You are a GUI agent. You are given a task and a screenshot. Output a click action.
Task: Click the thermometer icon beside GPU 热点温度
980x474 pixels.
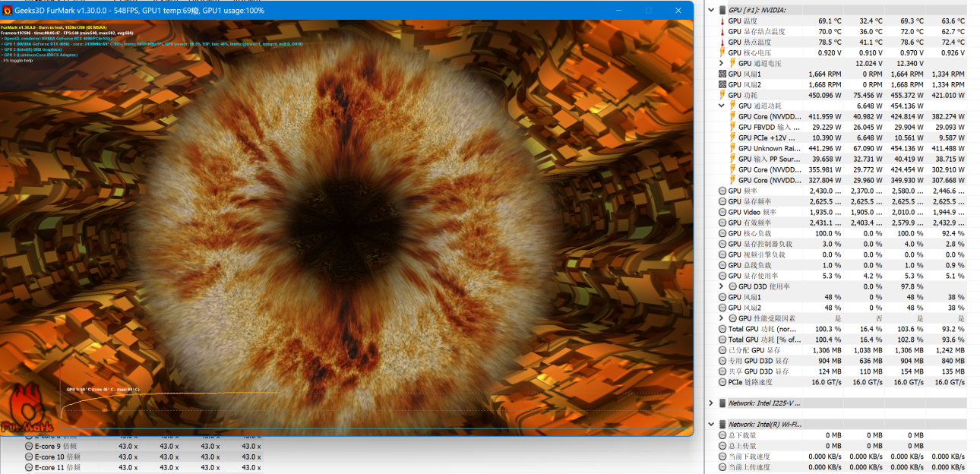tap(722, 43)
